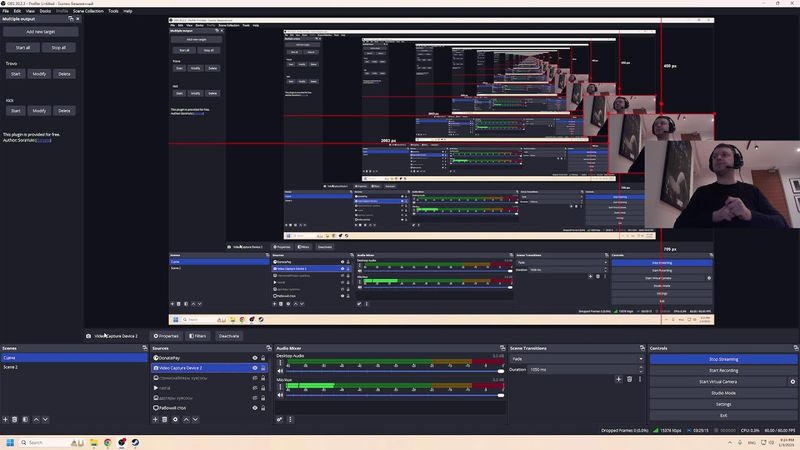Open Audio Mixer advanced properties icon

coord(280,420)
